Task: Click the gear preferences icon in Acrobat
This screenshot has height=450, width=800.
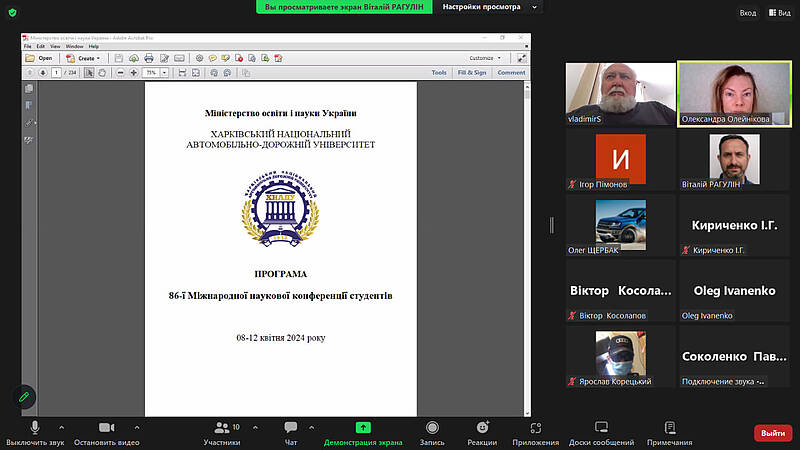Action: pos(199,58)
